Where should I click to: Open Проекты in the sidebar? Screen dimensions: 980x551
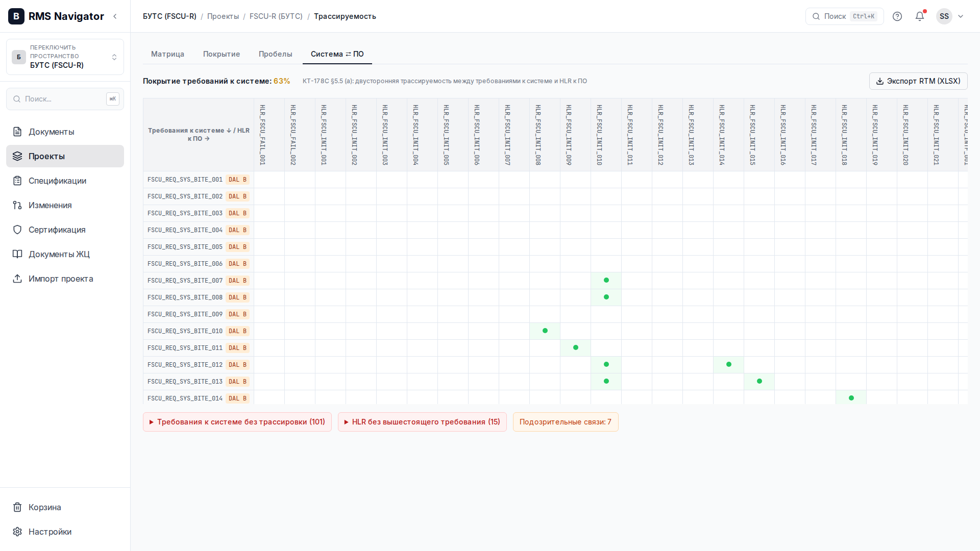[65, 156]
